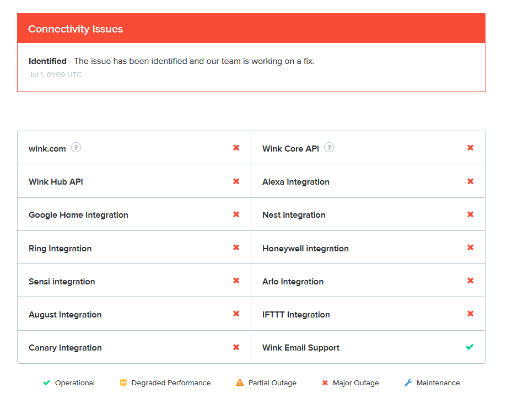Click the green checkmark for Wink Email Support
The height and width of the screenshot is (420, 507).
pos(470,347)
